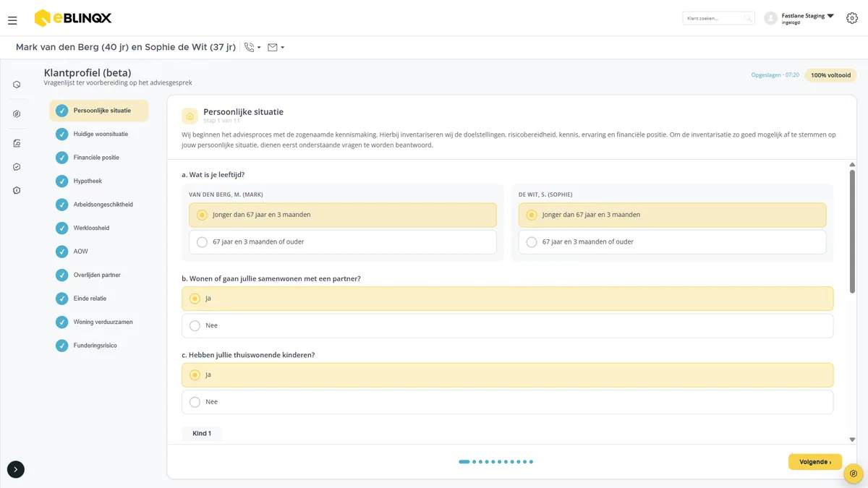
Task: Go to the Arbeidsongeschiktheid step
Action: [x=99, y=205]
